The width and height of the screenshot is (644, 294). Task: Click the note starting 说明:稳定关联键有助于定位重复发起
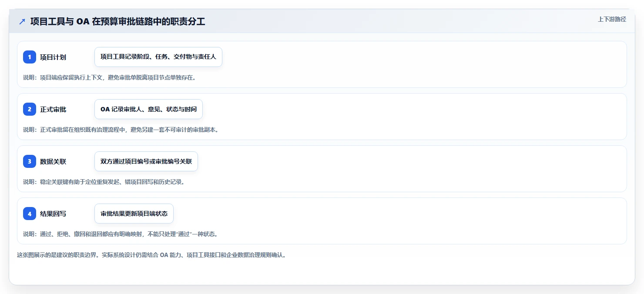point(104,182)
